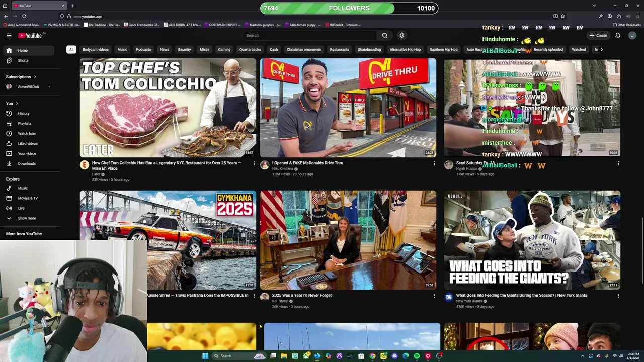Select the Podcasts chip
644x362 pixels.
tap(143, 50)
